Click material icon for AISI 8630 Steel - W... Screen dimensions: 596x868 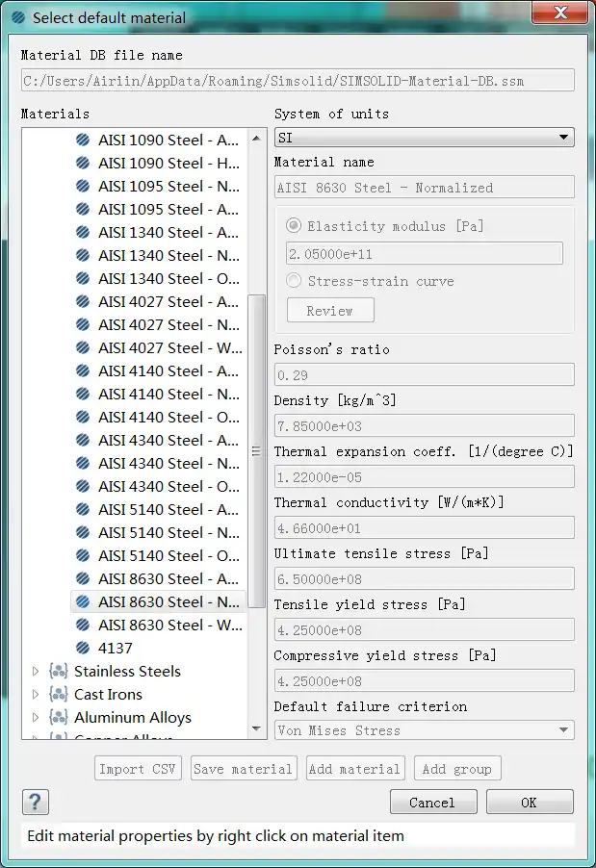pos(83,625)
